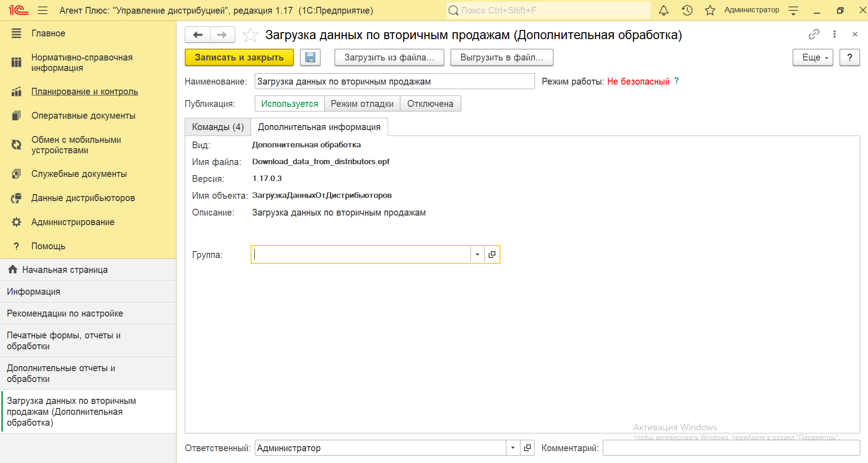
Task: Open Планирование и контроль section
Action: coord(85,91)
